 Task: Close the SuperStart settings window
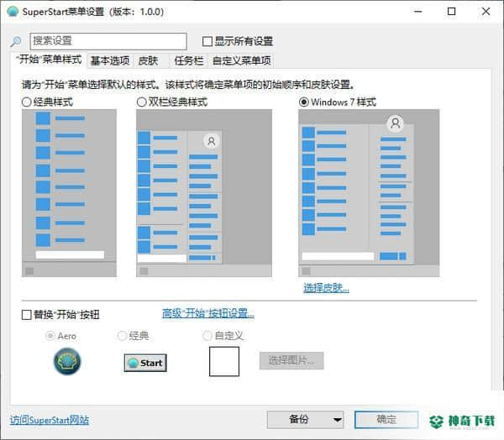point(486,12)
